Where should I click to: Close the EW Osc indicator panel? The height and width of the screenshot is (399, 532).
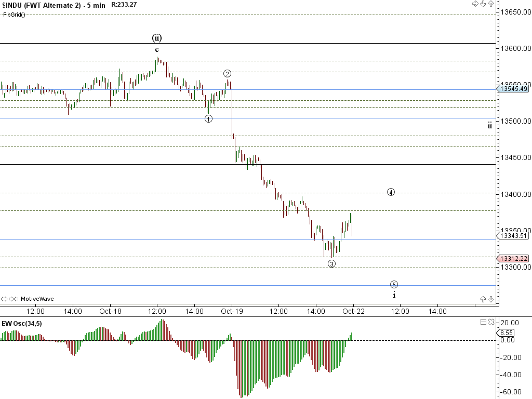491,322
